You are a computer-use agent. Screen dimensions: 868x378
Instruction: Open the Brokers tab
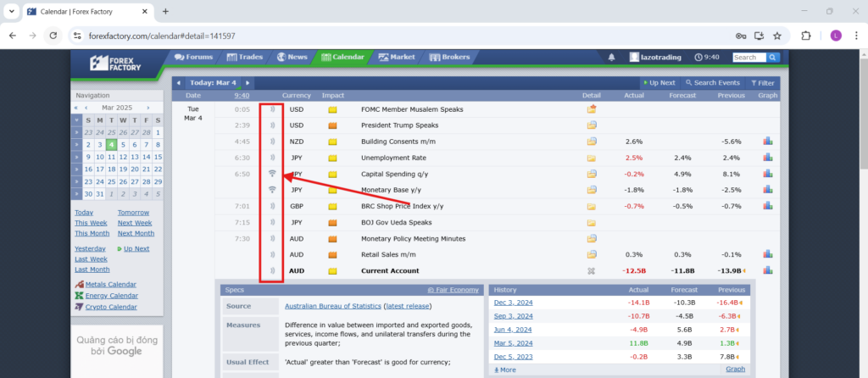(449, 57)
